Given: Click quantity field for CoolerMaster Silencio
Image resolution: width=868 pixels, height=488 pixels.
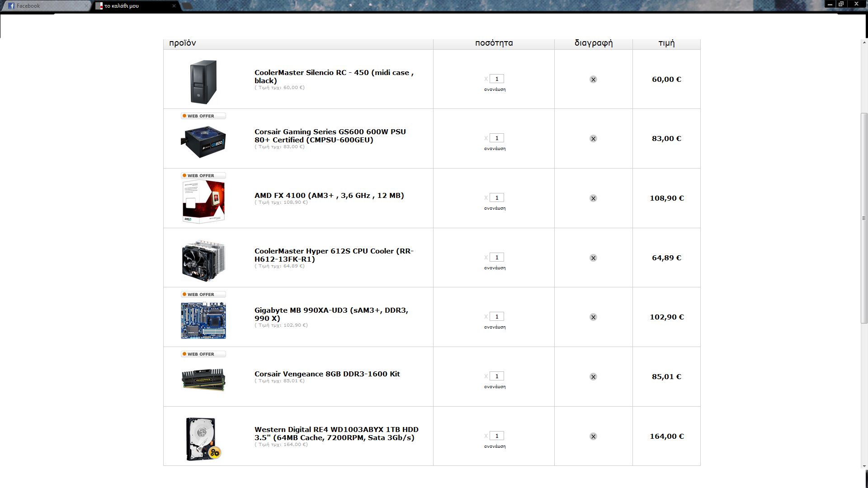Looking at the screenshot, I should [497, 79].
